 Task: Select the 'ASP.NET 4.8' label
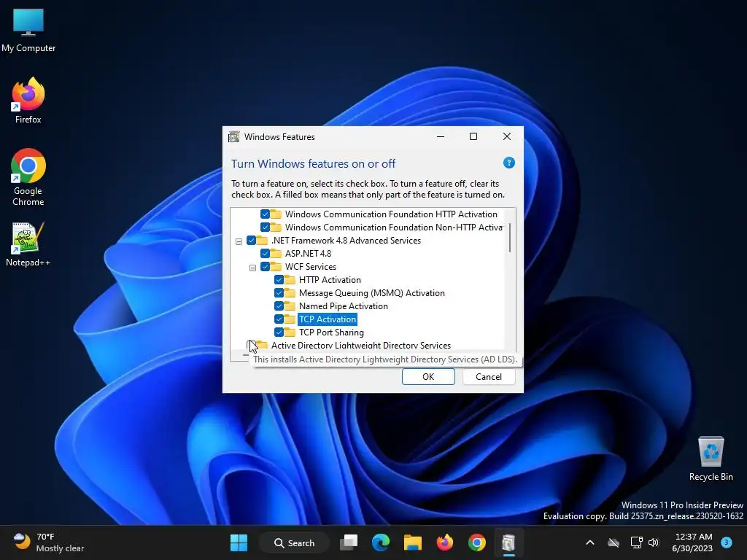pos(309,253)
